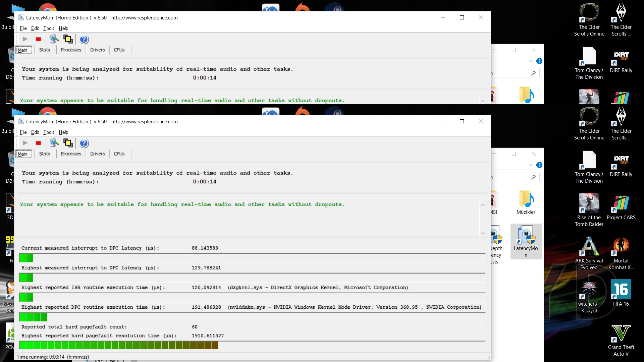This screenshot has height=362, width=644.
Task: Open the Help menu in the lower LatencyMon window
Action: coord(63,132)
